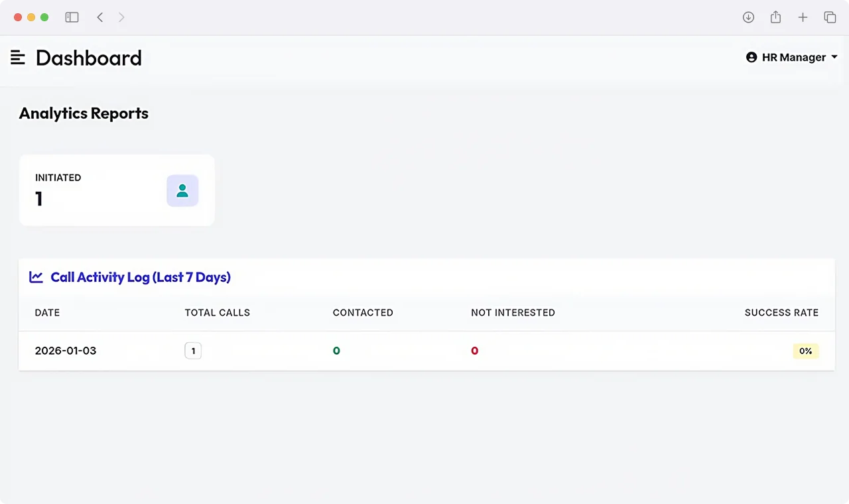Click the Call Activity Log (Last 7 Days) title
Screen dimensions: 849x504
coord(141,277)
